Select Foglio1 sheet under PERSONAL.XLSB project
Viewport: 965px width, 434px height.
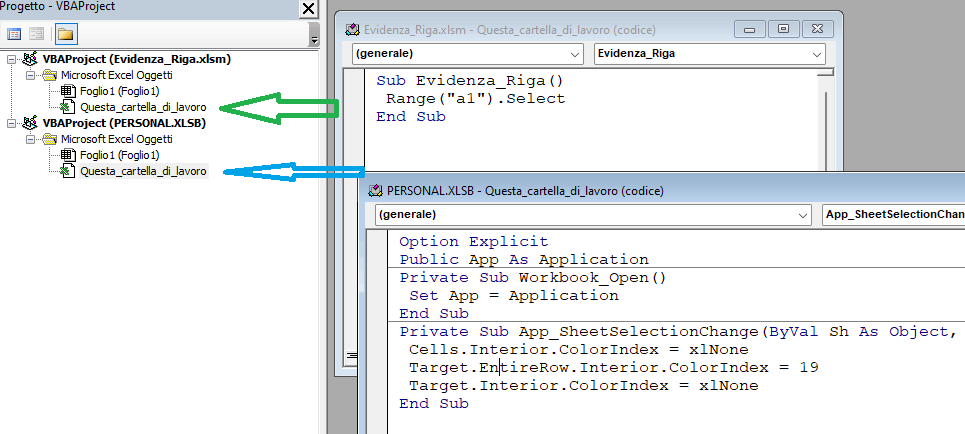point(119,155)
